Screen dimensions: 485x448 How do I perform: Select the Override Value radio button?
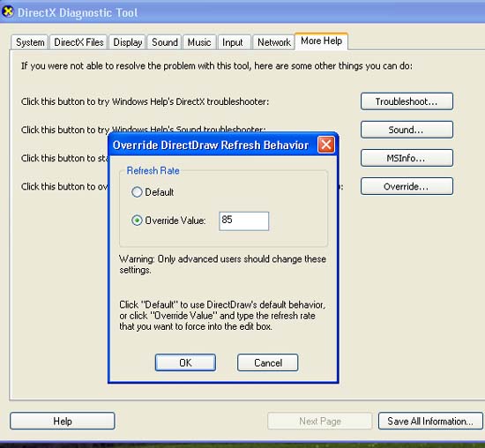click(137, 220)
